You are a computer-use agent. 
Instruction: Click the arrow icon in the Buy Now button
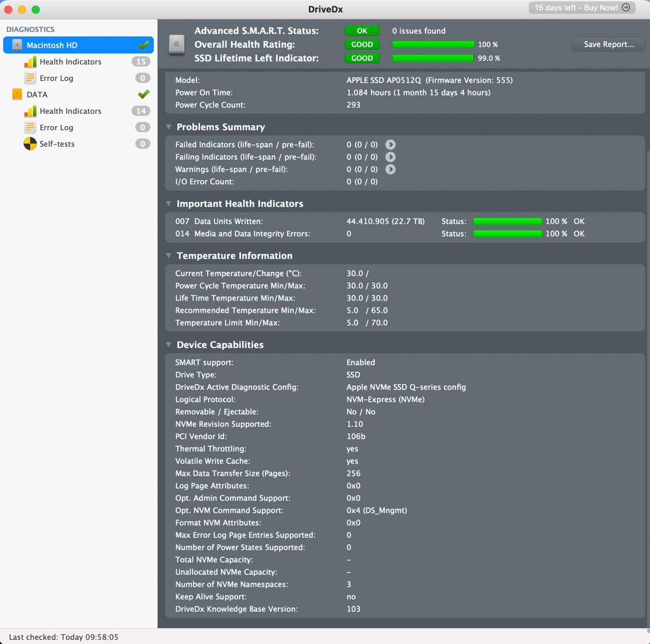tap(626, 8)
